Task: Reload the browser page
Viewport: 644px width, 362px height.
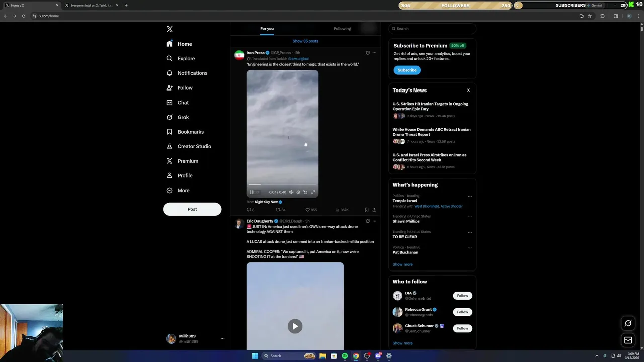Action: [x=23, y=16]
